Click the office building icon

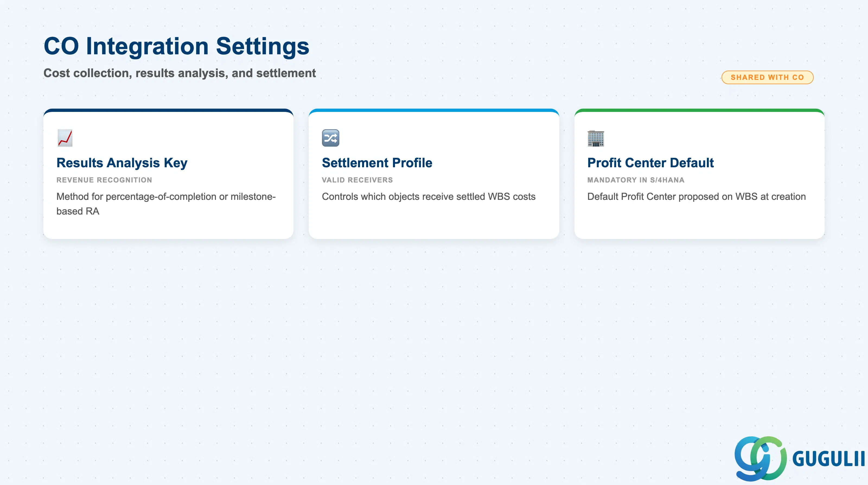click(596, 138)
